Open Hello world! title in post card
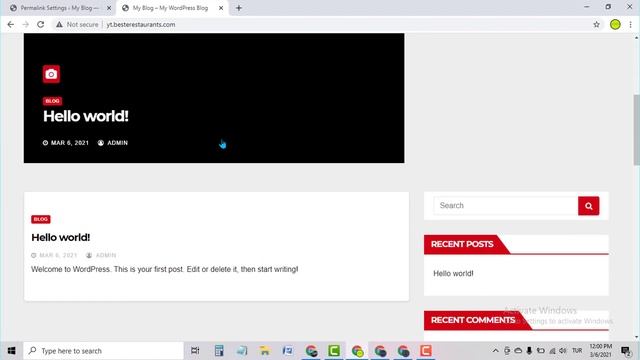Image resolution: width=640 pixels, height=360 pixels. [x=60, y=237]
